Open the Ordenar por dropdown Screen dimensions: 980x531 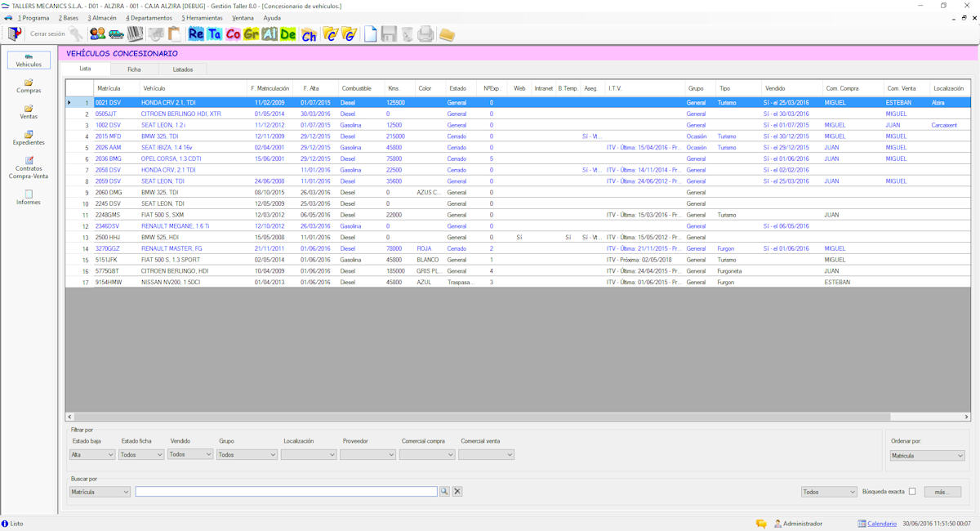(x=927, y=456)
